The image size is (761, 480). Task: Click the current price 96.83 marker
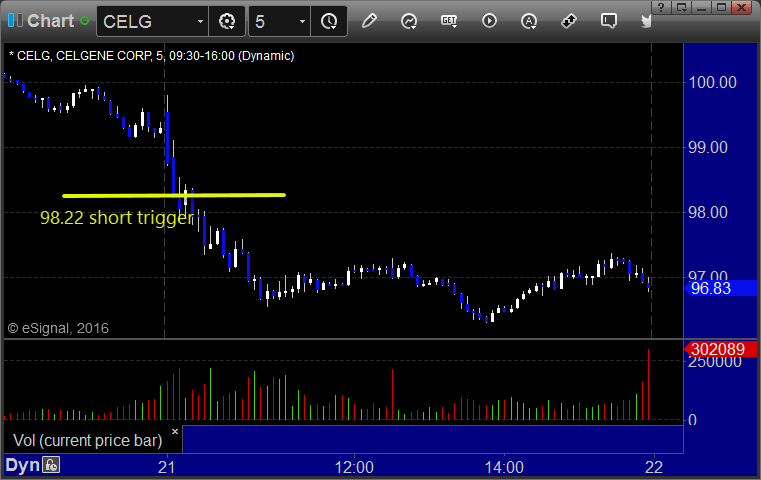[x=721, y=288]
